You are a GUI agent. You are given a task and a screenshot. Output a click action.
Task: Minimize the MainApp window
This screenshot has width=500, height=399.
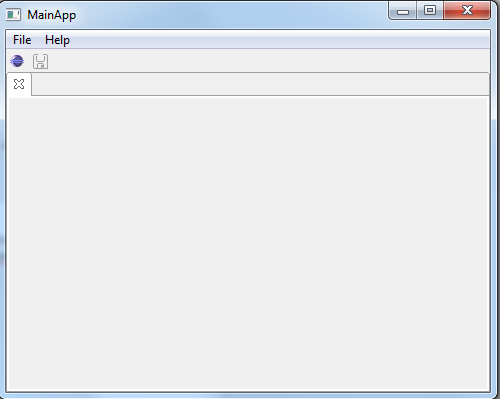(403, 11)
